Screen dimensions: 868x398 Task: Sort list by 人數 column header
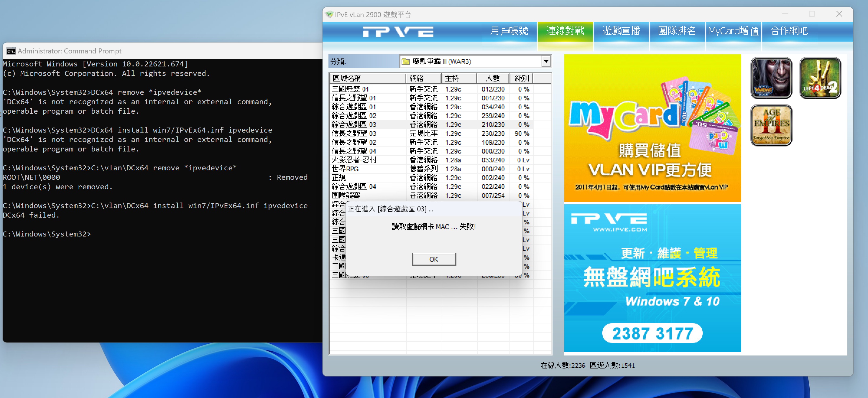pyautogui.click(x=493, y=78)
